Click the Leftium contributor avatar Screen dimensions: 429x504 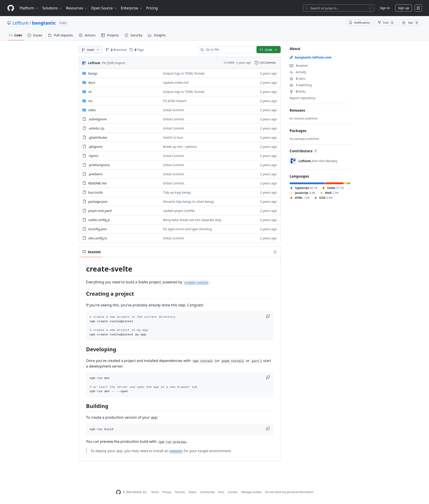tap(293, 161)
